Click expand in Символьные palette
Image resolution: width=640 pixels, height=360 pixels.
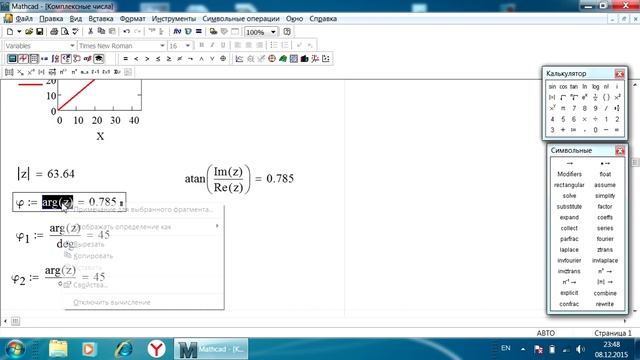click(569, 218)
